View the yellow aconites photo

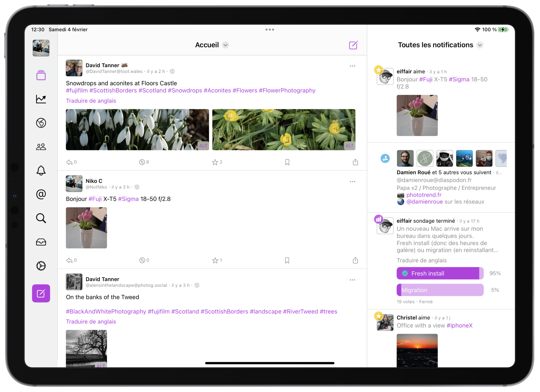284,130
